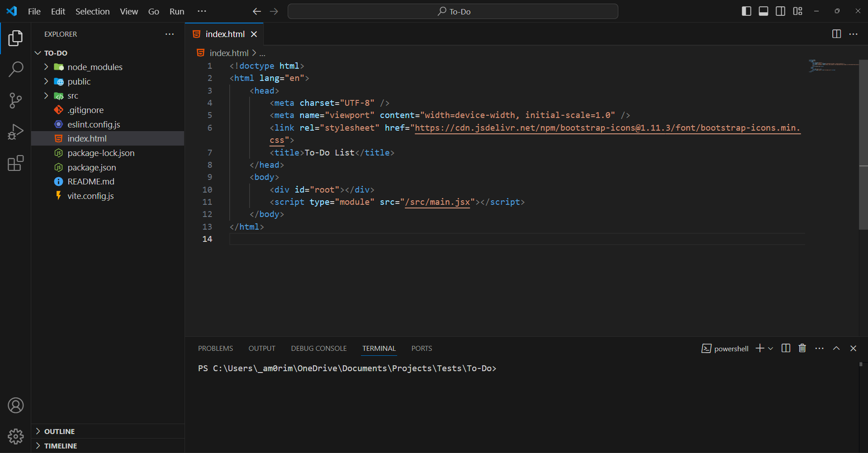This screenshot has height=453, width=868.
Task: Open the File menu
Action: pyautogui.click(x=34, y=11)
